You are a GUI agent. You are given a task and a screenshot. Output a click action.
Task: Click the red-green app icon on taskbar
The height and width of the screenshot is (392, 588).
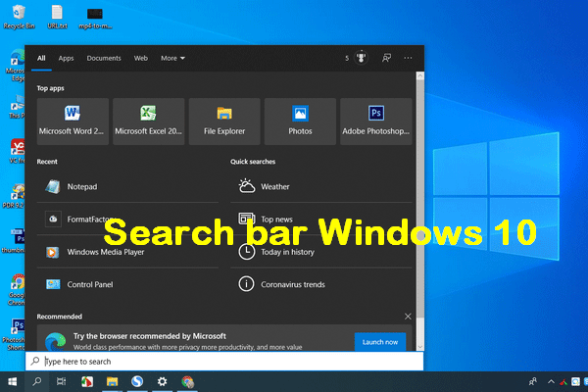pos(87,382)
